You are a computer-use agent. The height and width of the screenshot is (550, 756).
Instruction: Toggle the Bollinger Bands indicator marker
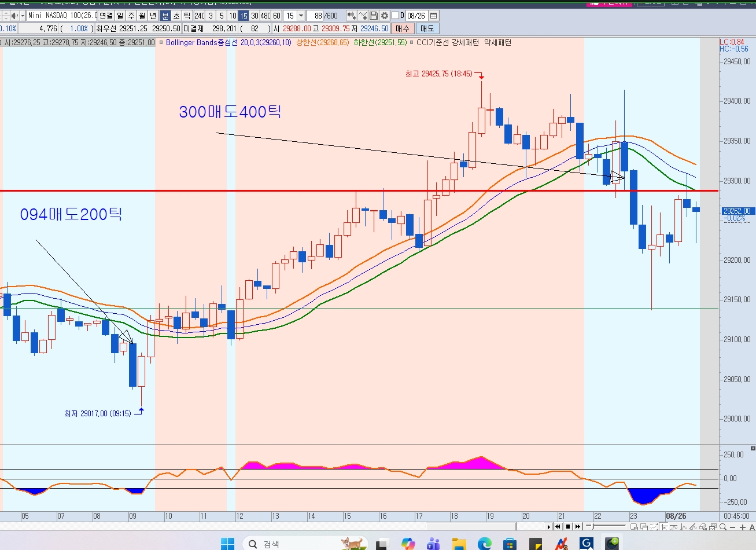point(161,42)
